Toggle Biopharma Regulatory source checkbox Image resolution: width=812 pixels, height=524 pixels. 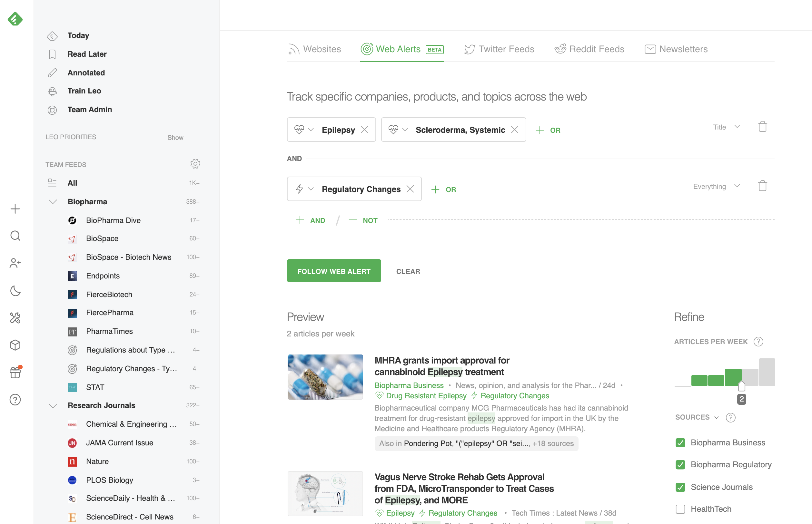(x=680, y=465)
